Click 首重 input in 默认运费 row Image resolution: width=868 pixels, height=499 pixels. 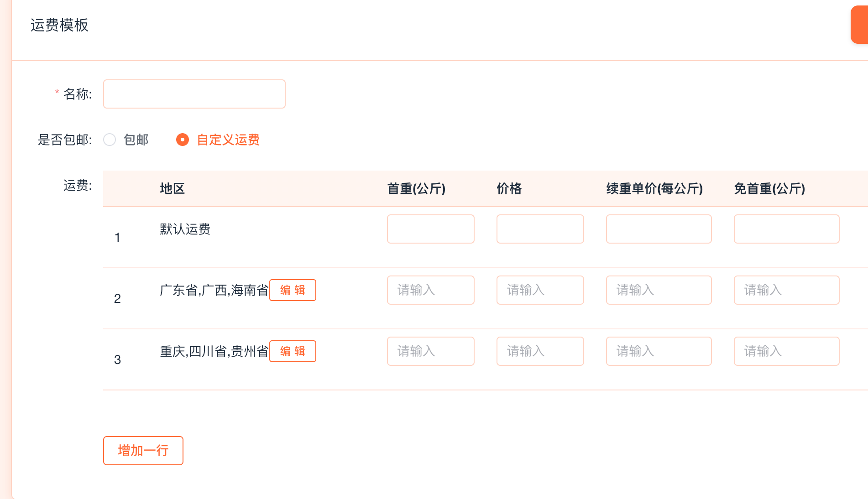point(430,229)
